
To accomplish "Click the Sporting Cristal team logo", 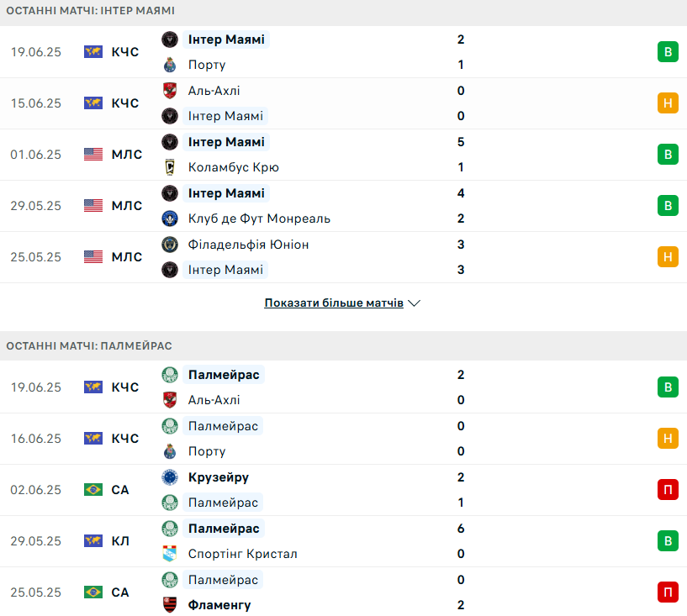I will [x=170, y=554].
